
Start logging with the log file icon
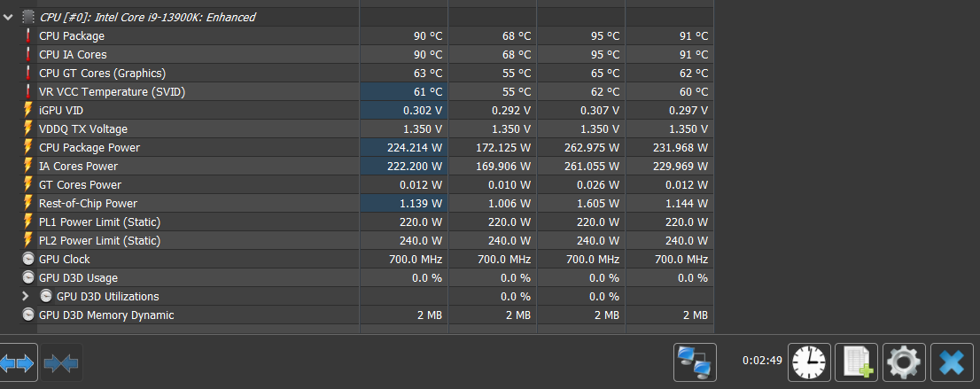pyautogui.click(x=856, y=362)
